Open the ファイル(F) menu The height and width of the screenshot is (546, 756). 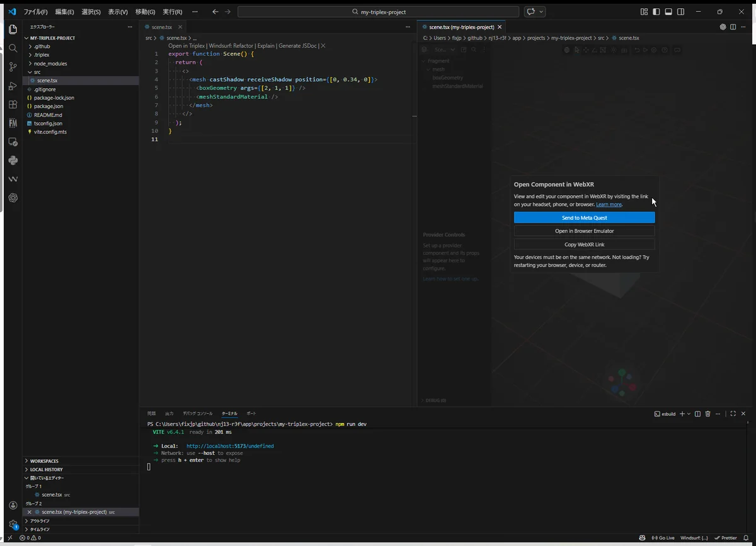pyautogui.click(x=35, y=12)
